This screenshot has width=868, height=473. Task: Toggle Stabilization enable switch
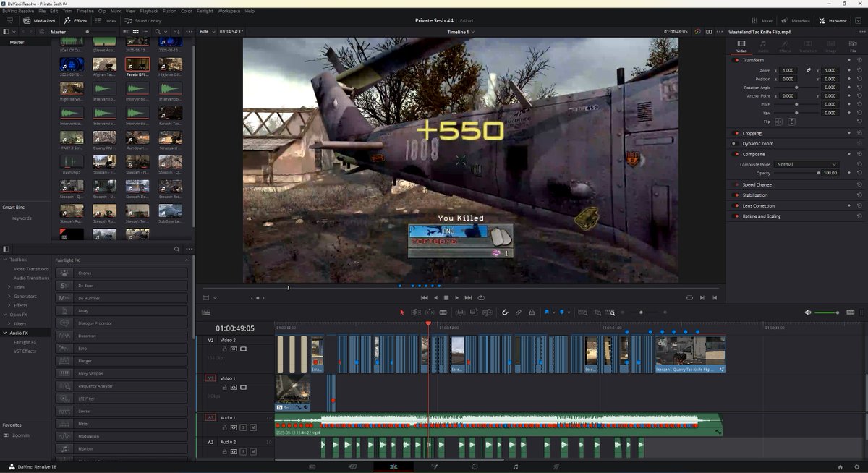(736, 195)
